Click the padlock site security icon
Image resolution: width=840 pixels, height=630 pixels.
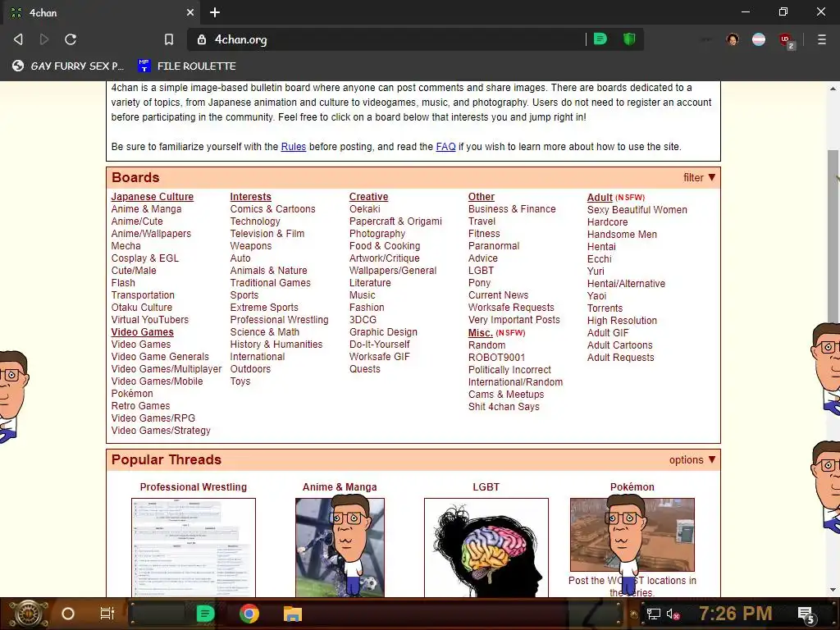click(x=202, y=39)
